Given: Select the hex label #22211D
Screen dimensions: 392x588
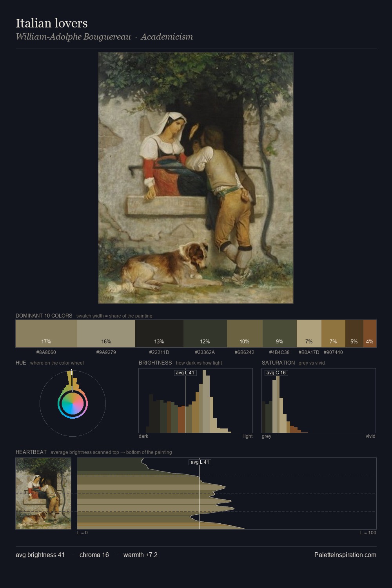Looking at the screenshot, I should pos(159,352).
